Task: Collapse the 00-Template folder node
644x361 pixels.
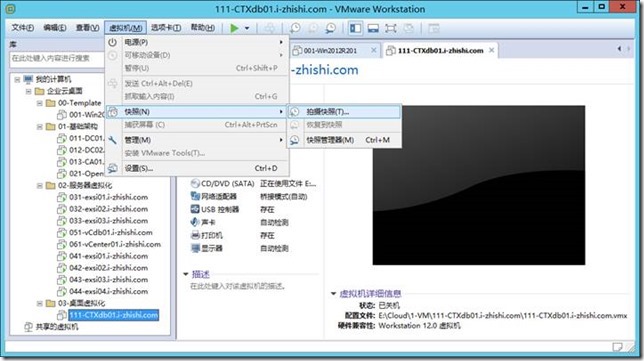Action: [x=39, y=103]
